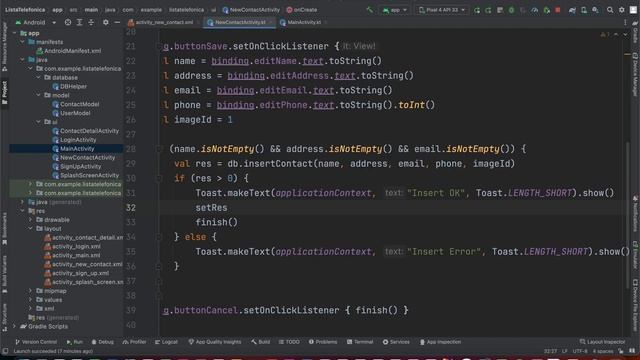The width and height of the screenshot is (640, 360).
Task: Click the onCreate breadcrumb item
Action: tap(302, 10)
